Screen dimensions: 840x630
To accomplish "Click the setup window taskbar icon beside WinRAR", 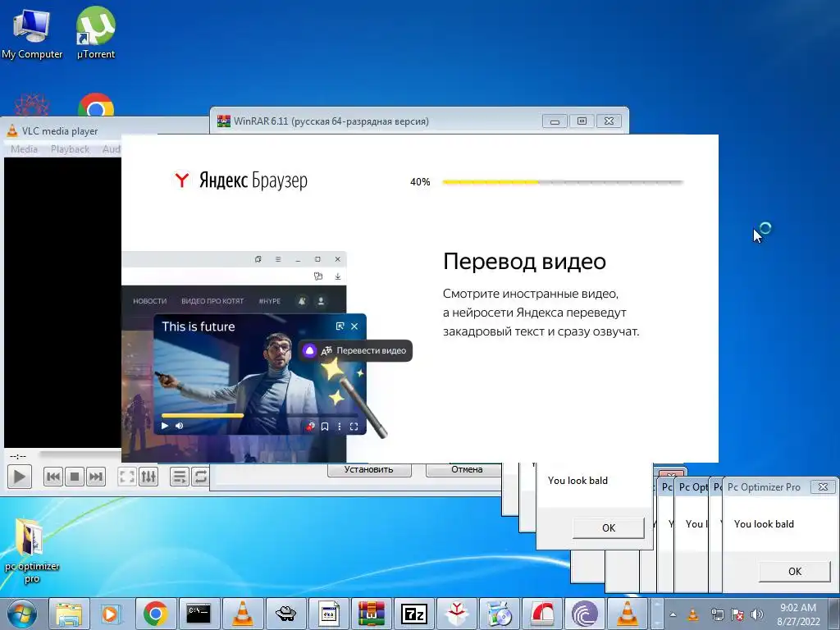I will [328, 614].
